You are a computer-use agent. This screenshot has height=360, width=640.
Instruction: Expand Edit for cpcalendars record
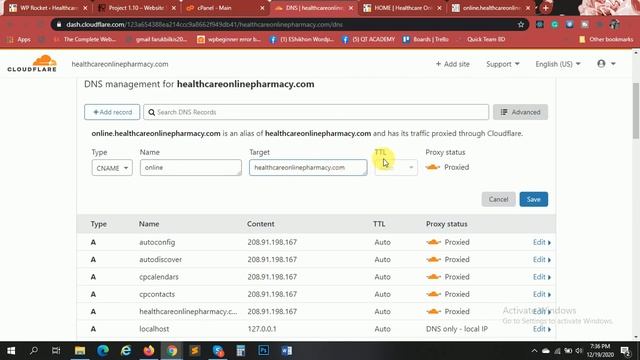point(542,277)
